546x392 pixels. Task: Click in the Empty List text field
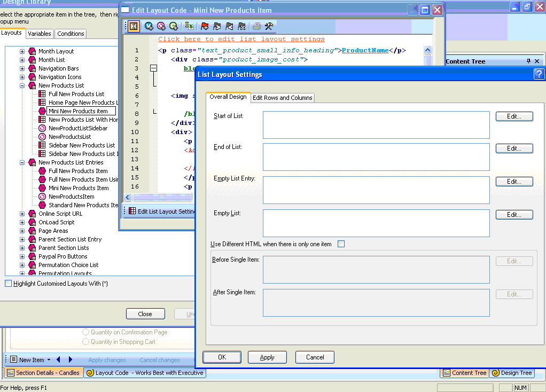(x=376, y=223)
